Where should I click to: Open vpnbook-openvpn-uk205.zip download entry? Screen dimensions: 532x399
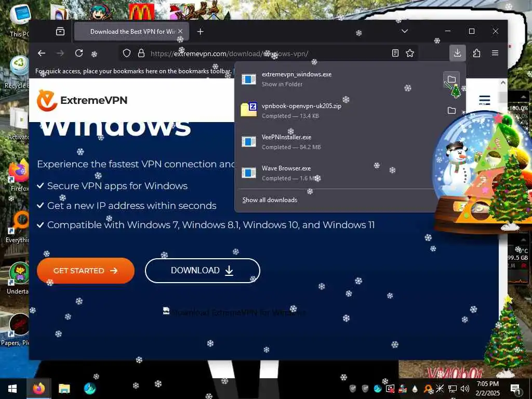point(339,111)
